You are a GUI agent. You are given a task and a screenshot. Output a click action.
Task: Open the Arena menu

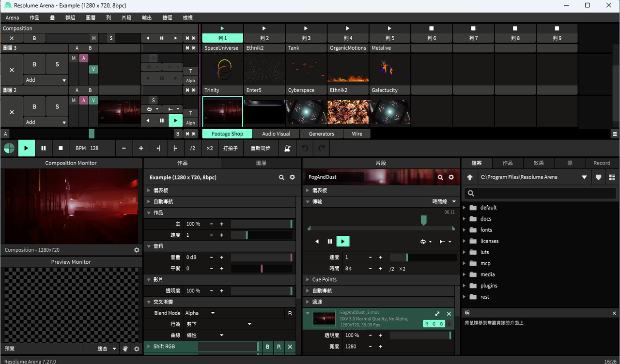pyautogui.click(x=13, y=18)
